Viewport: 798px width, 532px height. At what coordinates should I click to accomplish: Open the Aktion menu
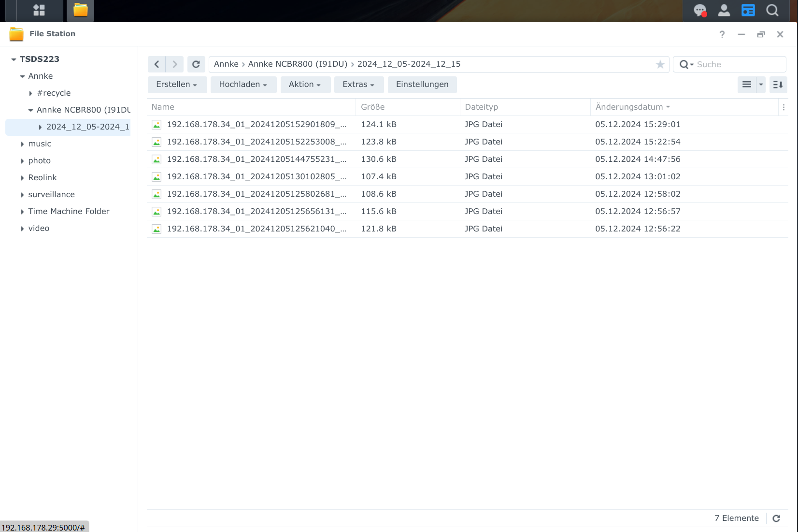305,85
